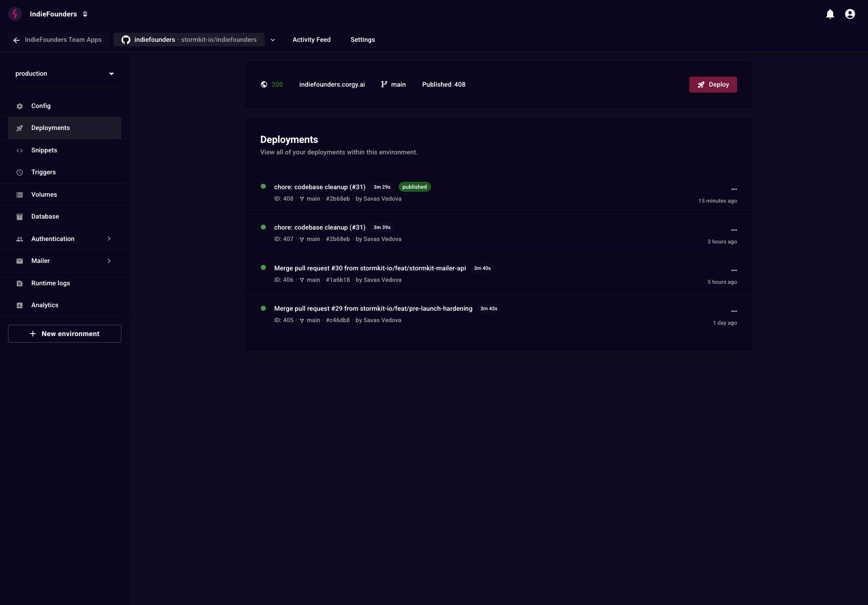
Task: Click the GitHub icon next to indiefounders
Action: 126,40
